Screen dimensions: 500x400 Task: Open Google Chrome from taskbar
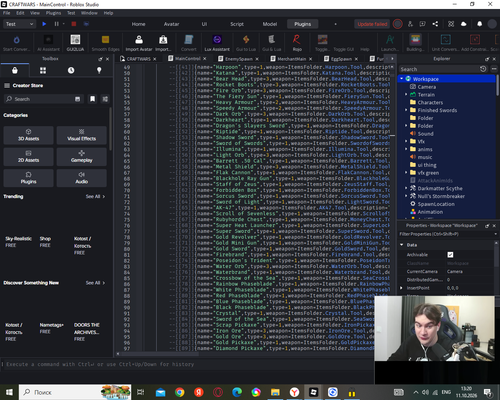[x=179, y=392]
